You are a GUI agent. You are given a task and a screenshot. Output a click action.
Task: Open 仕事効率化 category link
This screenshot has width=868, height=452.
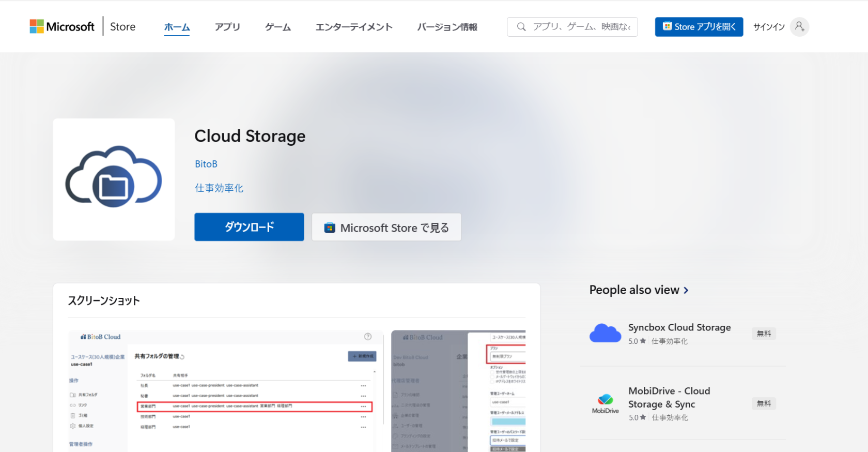click(219, 188)
